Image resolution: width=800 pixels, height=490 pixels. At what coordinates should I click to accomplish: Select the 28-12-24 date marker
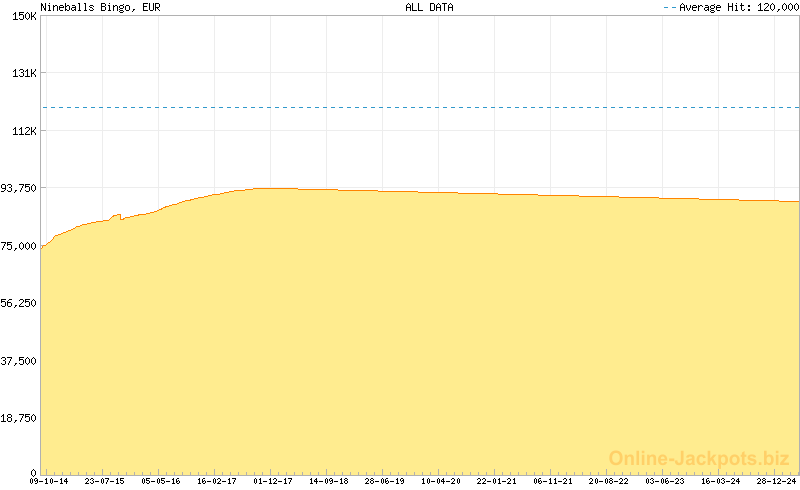pyautogui.click(x=776, y=481)
